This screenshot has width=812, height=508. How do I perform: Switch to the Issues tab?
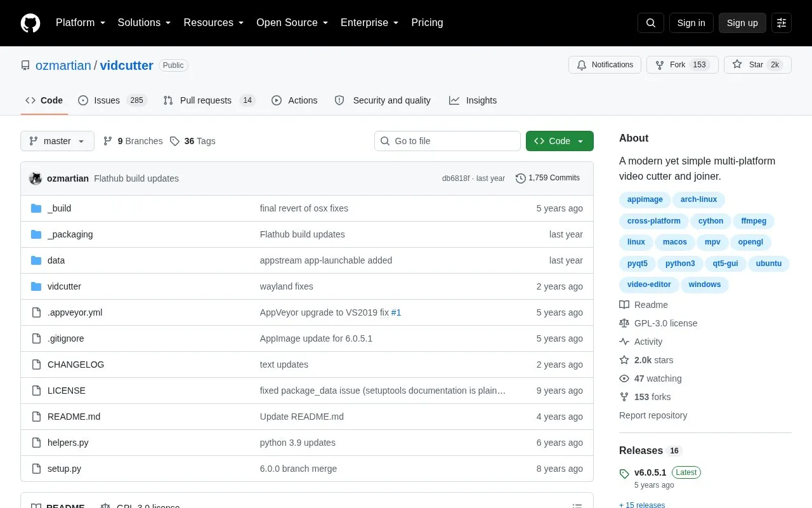[112, 100]
